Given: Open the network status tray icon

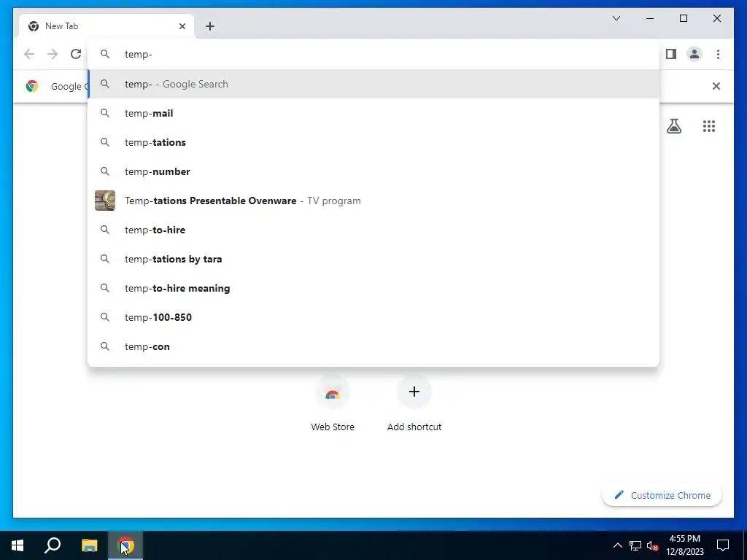Looking at the screenshot, I should coord(635,545).
